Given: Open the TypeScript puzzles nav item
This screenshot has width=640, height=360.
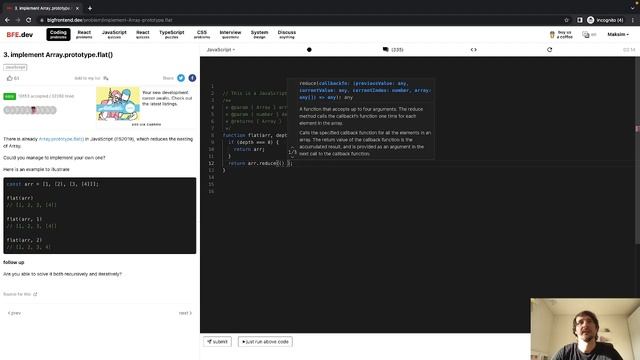Looking at the screenshot, I should pos(171,34).
